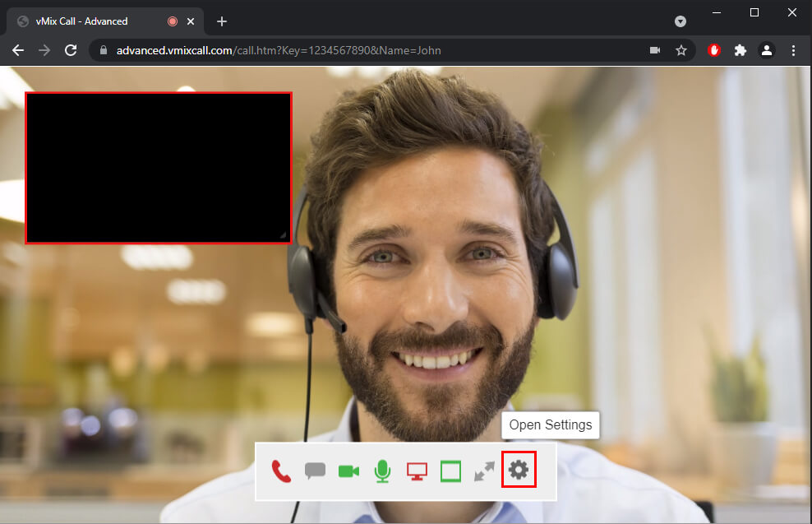Toggle the green camera video button

pos(348,471)
